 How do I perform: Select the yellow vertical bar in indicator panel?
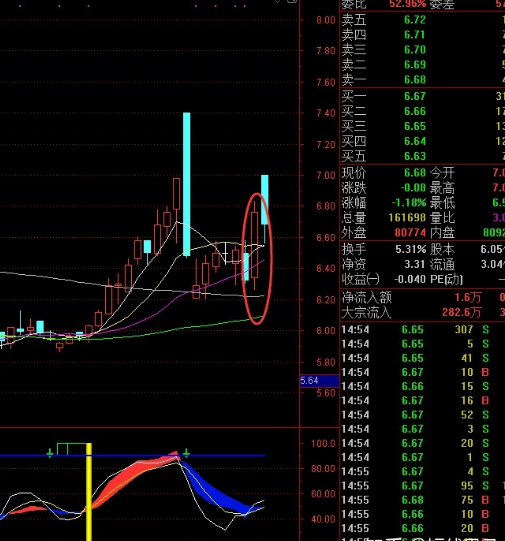tap(89, 492)
